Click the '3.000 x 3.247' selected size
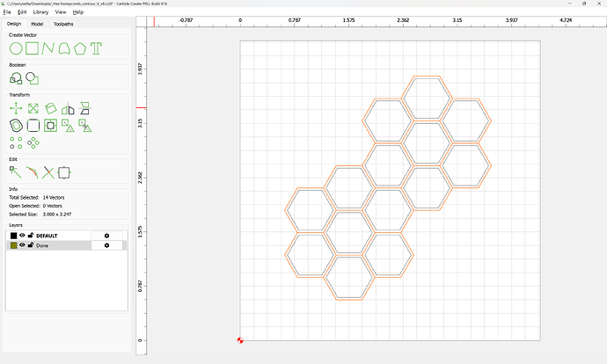This screenshot has height=364, width=607. [x=57, y=214]
